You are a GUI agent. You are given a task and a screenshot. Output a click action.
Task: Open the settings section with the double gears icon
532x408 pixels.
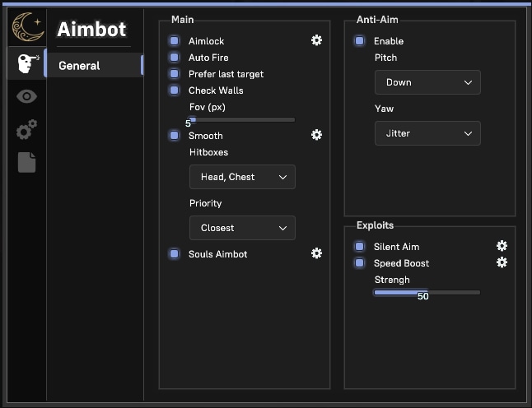coord(27,129)
